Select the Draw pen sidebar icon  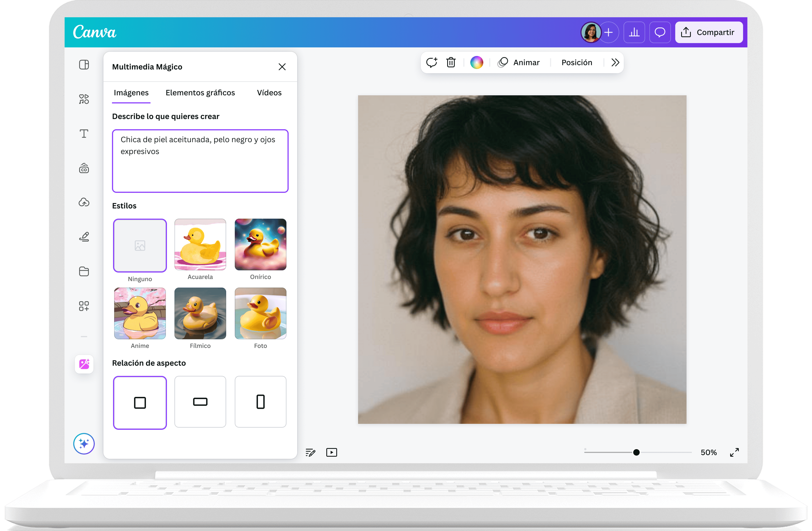pyautogui.click(x=84, y=237)
